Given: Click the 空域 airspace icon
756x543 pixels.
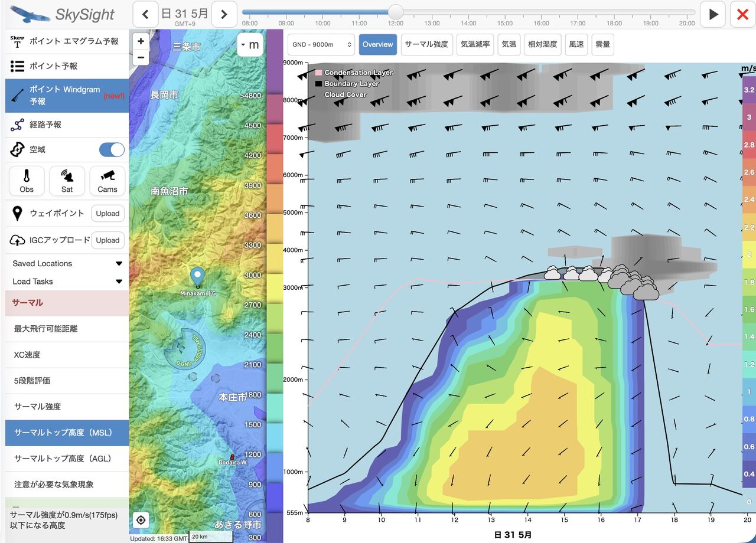Looking at the screenshot, I should [17, 150].
